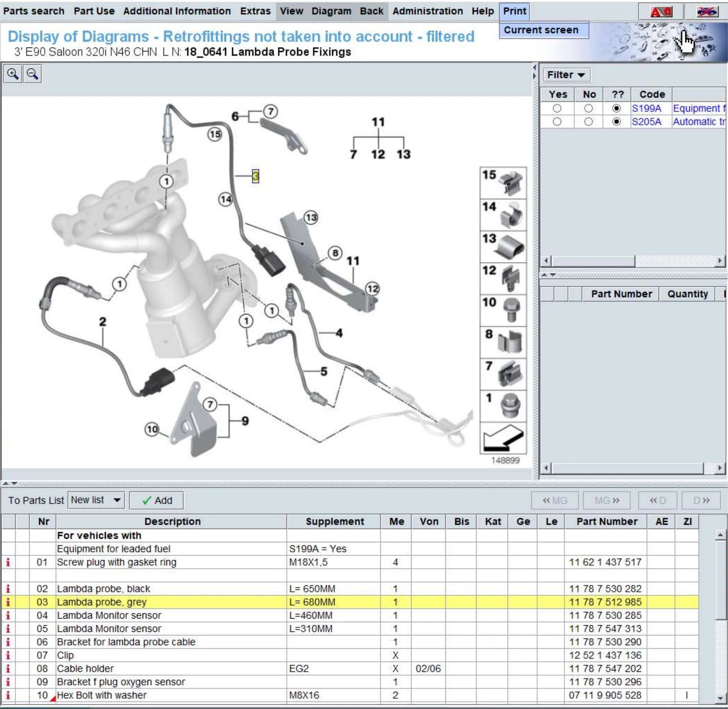This screenshot has height=709, width=728.
Task: Open info icon for row 09 Bracket f plug
Action: click(x=8, y=682)
